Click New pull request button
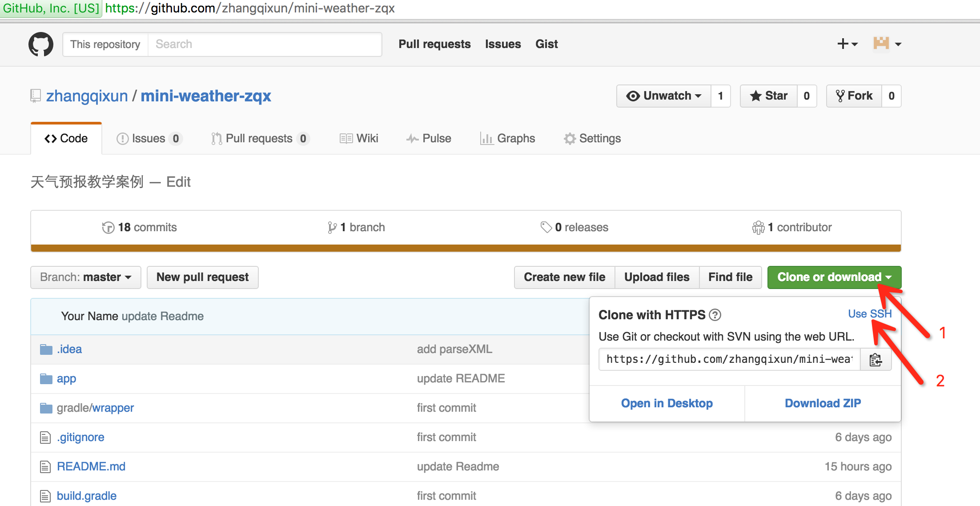 click(203, 277)
